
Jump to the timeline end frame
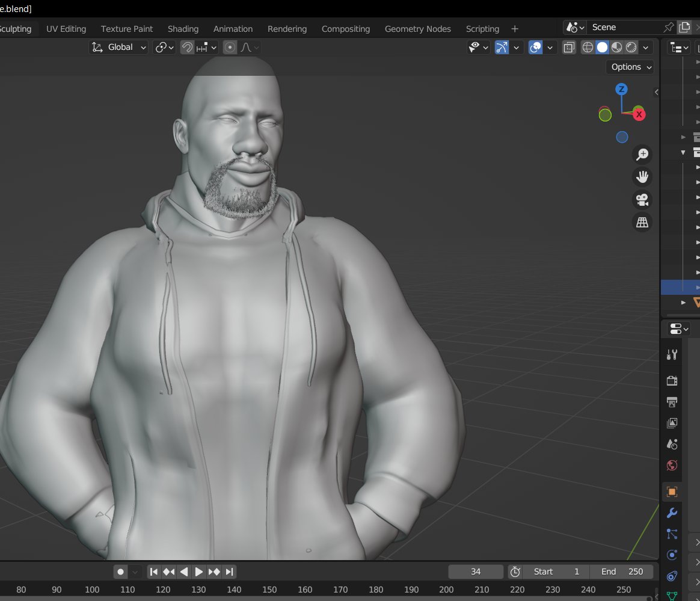pos(230,572)
